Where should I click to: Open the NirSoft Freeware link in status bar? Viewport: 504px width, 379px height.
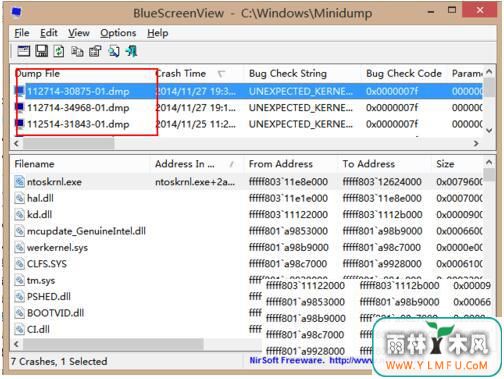tap(311, 360)
